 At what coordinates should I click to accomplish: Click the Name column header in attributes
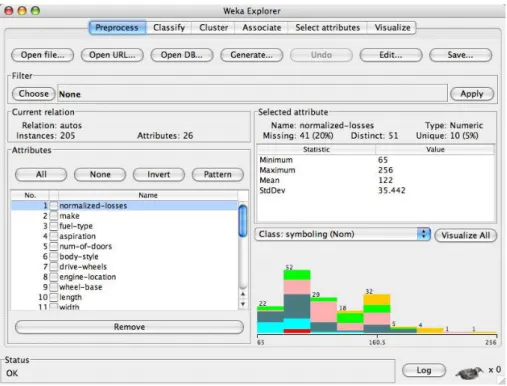tap(148, 195)
